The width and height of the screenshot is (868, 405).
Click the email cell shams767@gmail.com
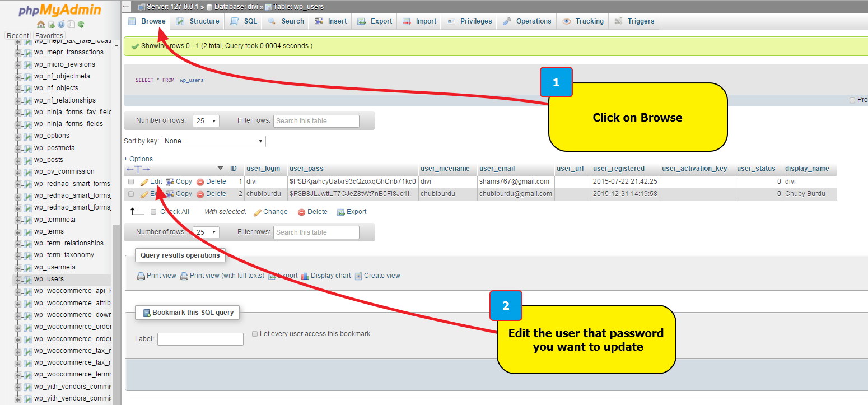click(515, 181)
